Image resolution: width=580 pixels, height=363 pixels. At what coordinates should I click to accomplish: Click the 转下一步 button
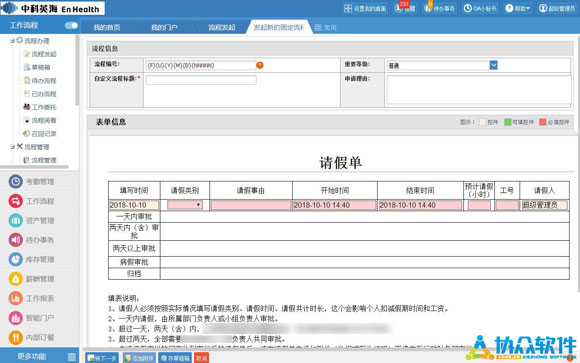pos(102,358)
